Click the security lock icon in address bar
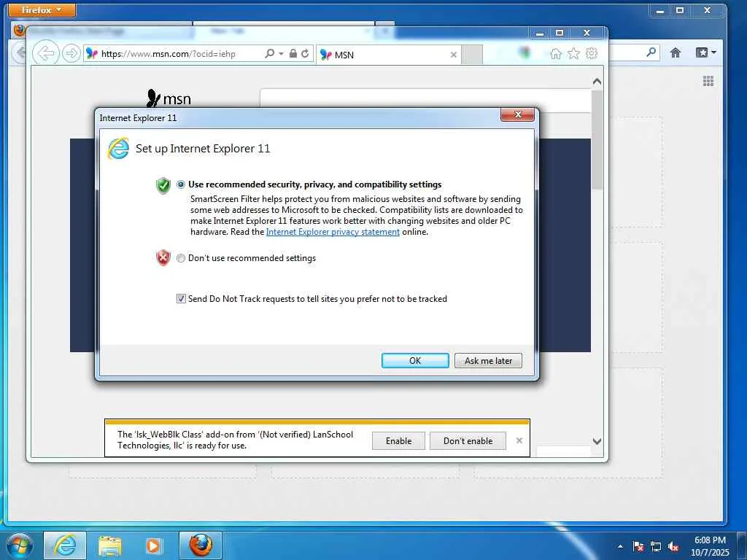Viewport: 747px width, 560px height. point(293,54)
